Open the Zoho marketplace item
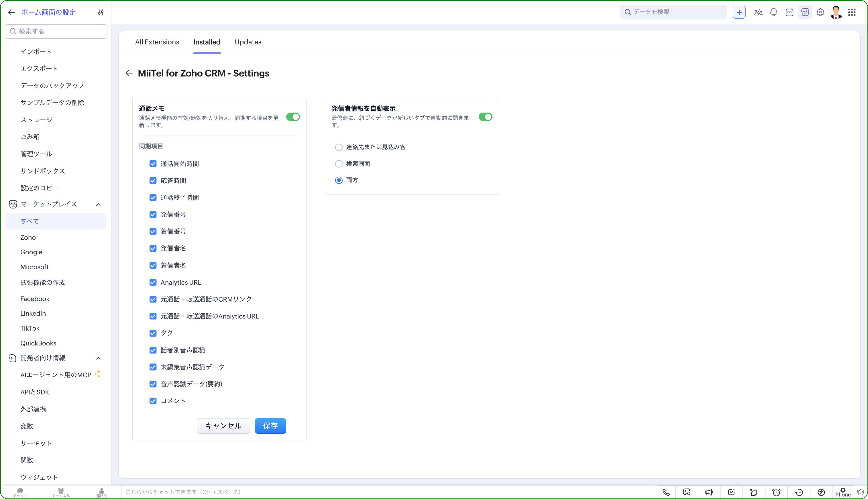This screenshot has height=499, width=868. 28,237
